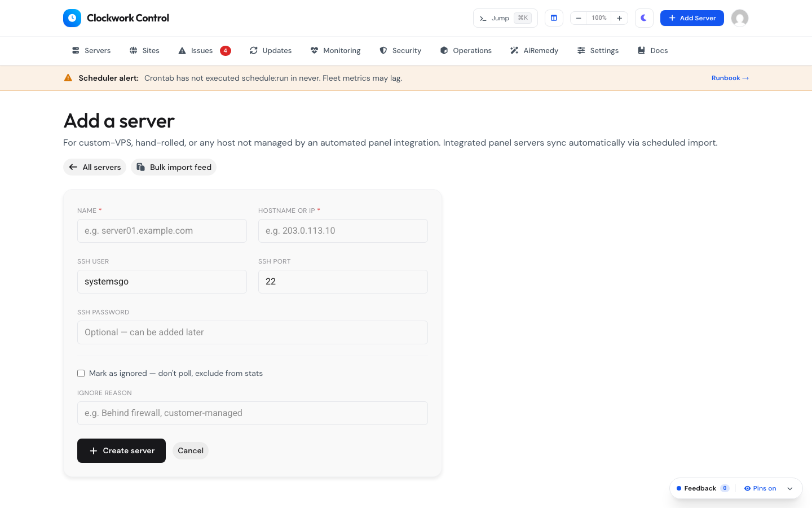This screenshot has height=508, width=812.
Task: Open the Updates nav tab
Action: [271, 51]
